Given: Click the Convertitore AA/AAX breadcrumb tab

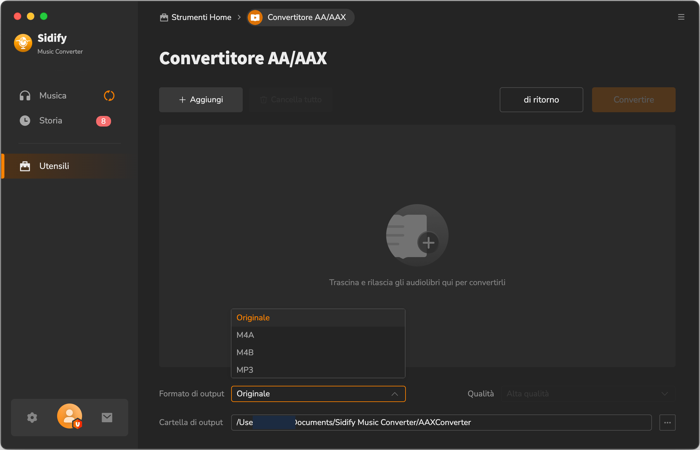Looking at the screenshot, I should coord(301,17).
